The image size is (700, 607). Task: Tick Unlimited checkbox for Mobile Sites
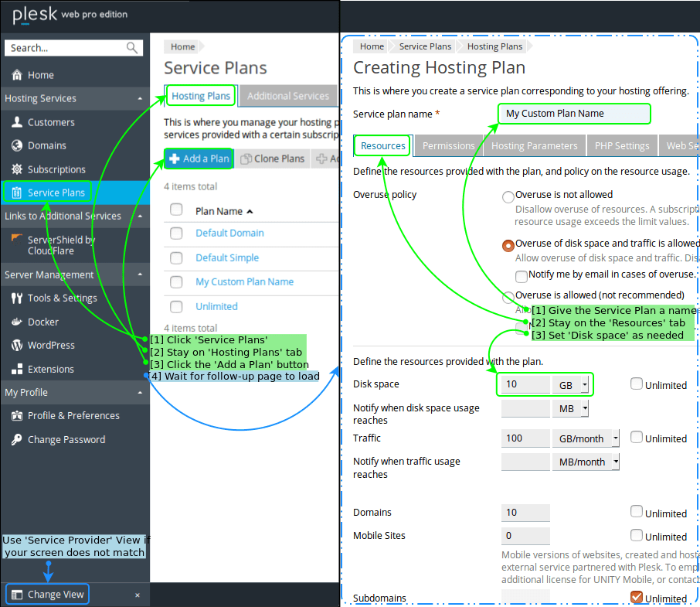pos(637,535)
